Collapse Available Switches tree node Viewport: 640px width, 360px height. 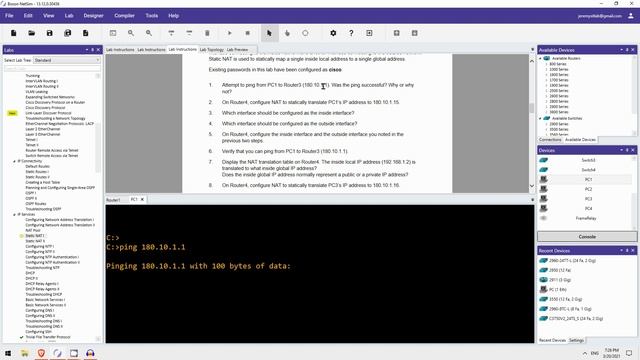(x=540, y=118)
